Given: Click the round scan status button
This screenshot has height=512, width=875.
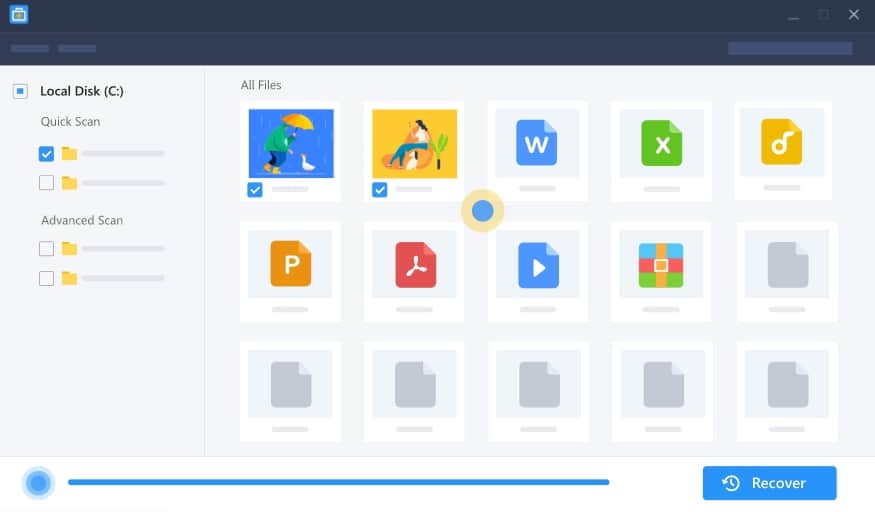Looking at the screenshot, I should [38, 482].
